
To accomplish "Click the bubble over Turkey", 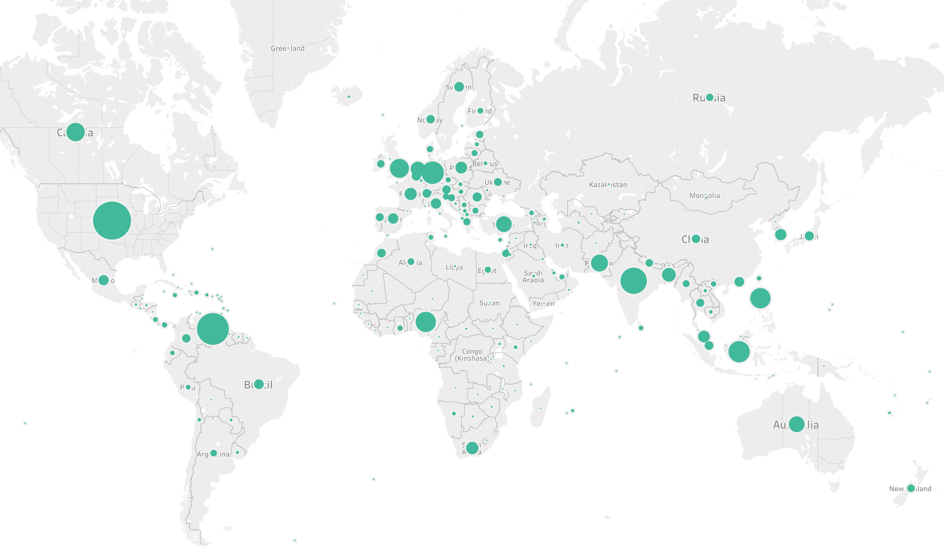I will point(503,224).
